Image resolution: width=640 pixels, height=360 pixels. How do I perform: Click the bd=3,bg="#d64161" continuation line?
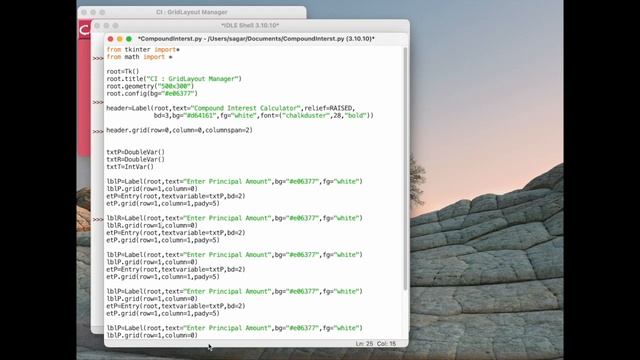(x=264, y=116)
